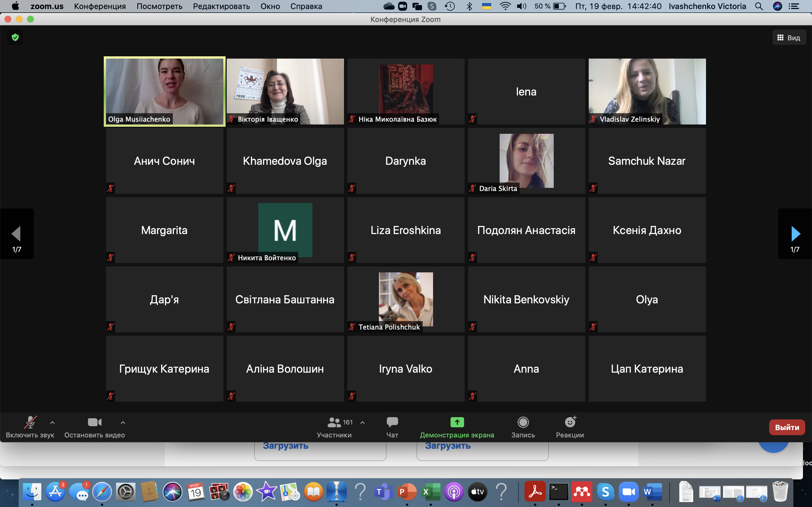Select Olga Musiiachenko's video tile
Image resolution: width=812 pixels, height=507 pixels.
click(164, 91)
